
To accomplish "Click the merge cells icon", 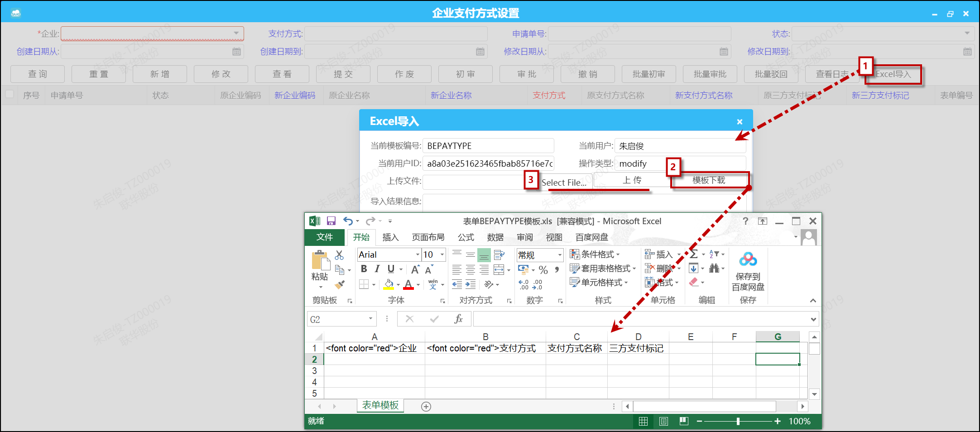I will (499, 270).
